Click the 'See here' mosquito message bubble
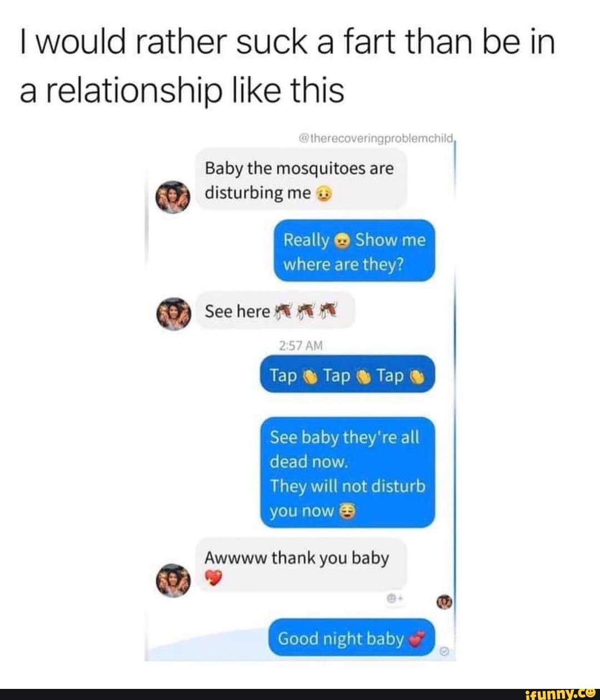 276,310
